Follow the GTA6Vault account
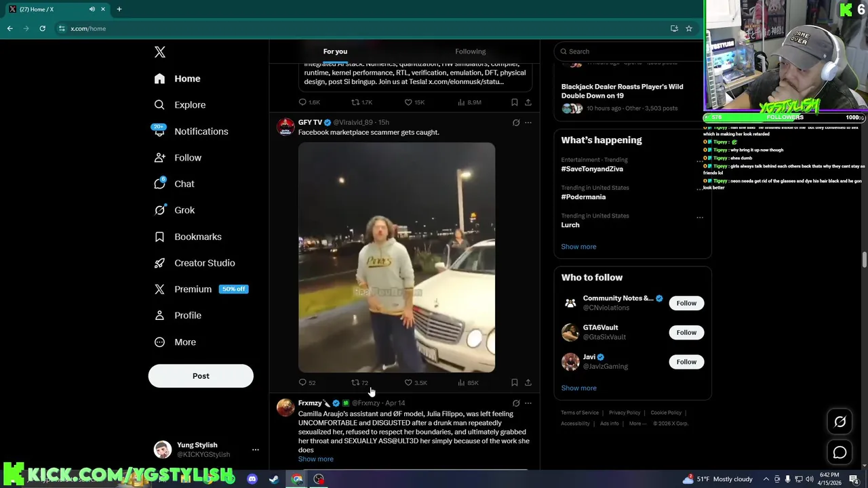 (686, 333)
